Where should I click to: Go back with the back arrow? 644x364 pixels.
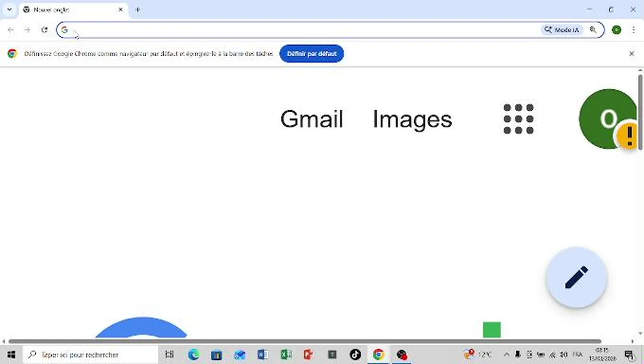point(11,30)
